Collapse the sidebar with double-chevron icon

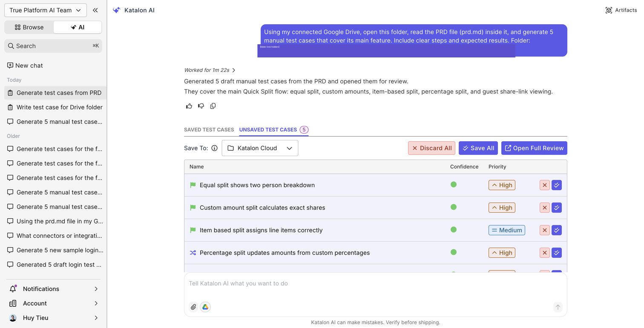click(95, 10)
